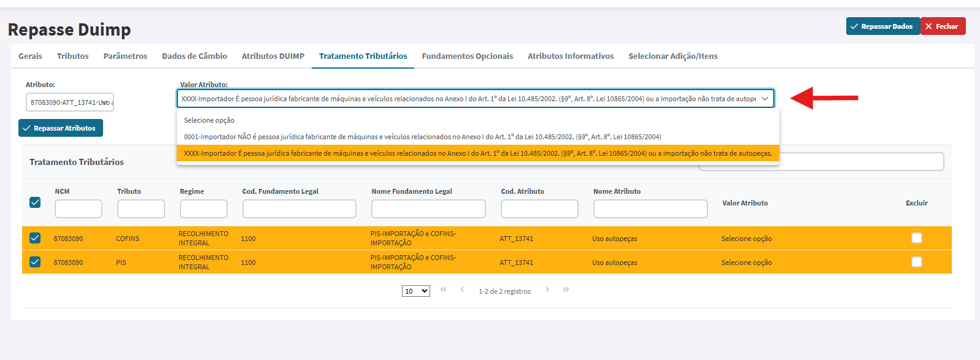Choose highlighted XXXX-Importador É pessoa jurídica option
Viewport: 980px width, 360px height.
(x=478, y=153)
